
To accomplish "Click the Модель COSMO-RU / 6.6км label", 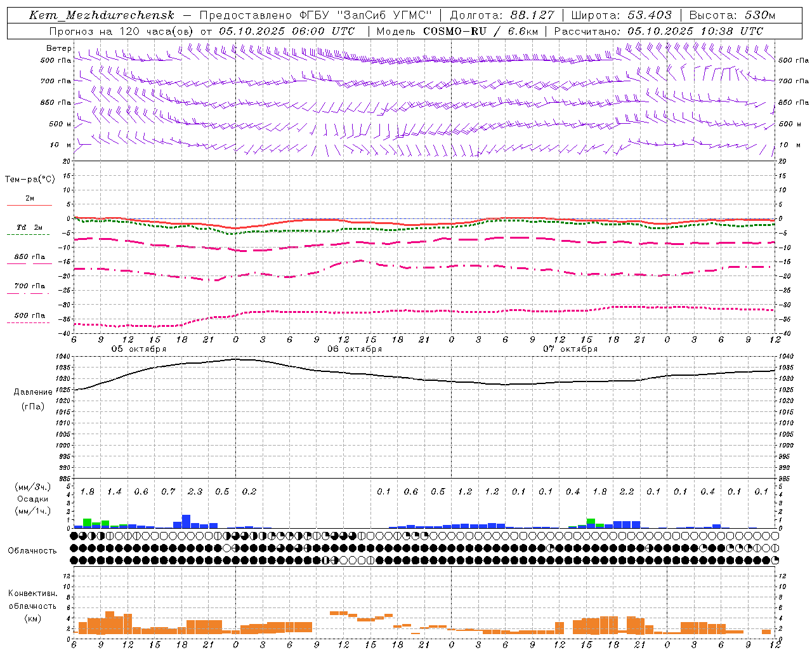I will [x=457, y=31].
